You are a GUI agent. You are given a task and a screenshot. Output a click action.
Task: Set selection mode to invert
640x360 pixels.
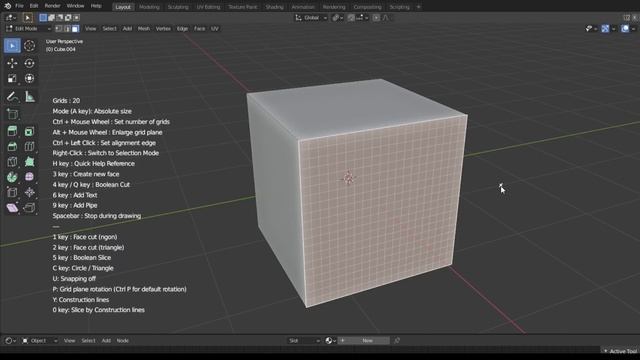coord(68,18)
